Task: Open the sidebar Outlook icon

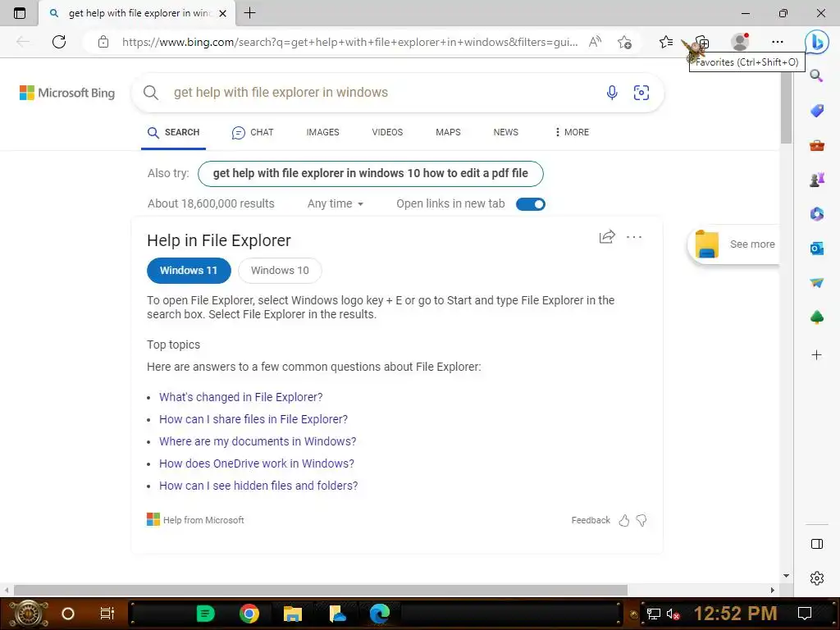Action: tap(816, 248)
